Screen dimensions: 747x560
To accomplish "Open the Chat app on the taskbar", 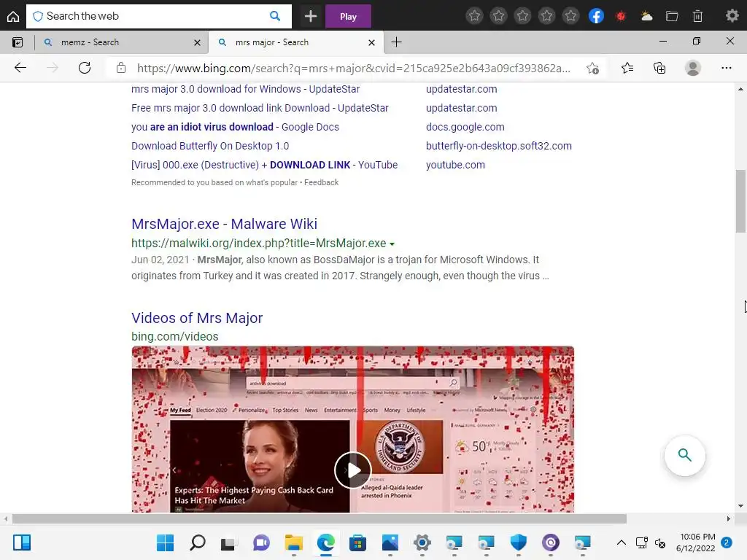I will (261, 542).
